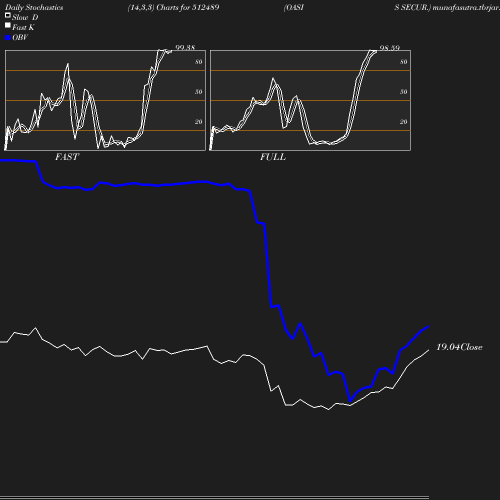
Task: Click the 'Daily Stochastics' title text
Action: click(34, 7)
